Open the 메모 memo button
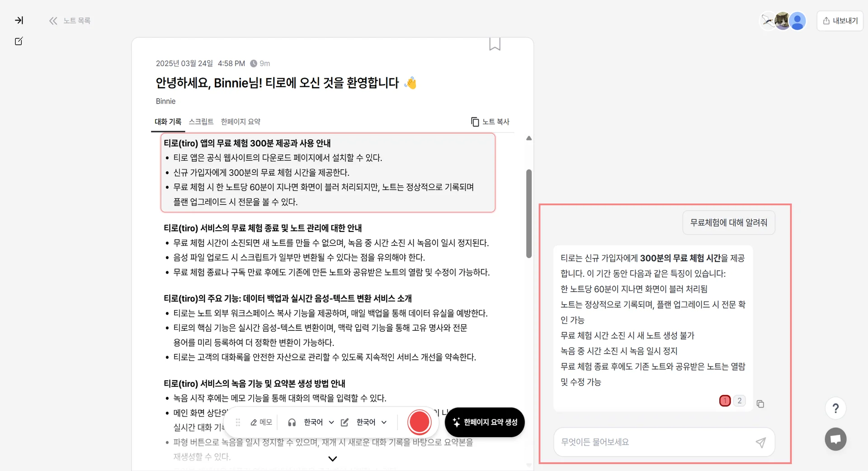This screenshot has width=868, height=471. (x=261, y=422)
